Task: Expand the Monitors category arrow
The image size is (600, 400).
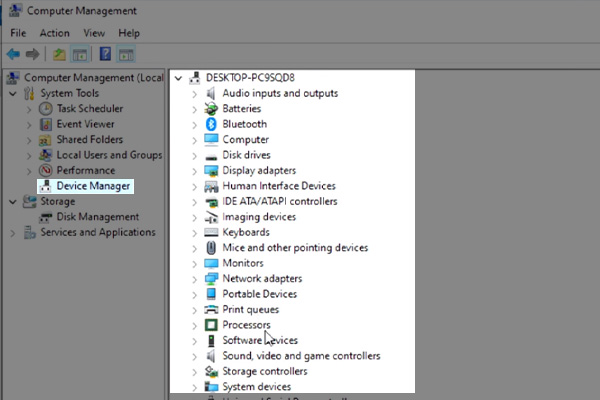Action: [194, 264]
